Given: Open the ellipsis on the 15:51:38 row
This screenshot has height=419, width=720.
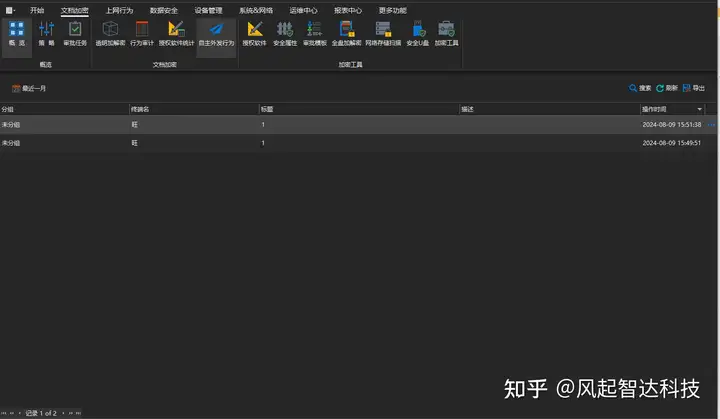Looking at the screenshot, I should (711, 125).
